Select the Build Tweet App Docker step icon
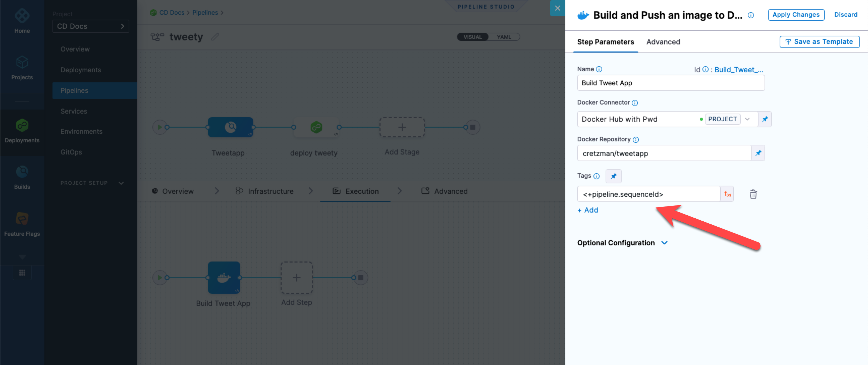 224,278
